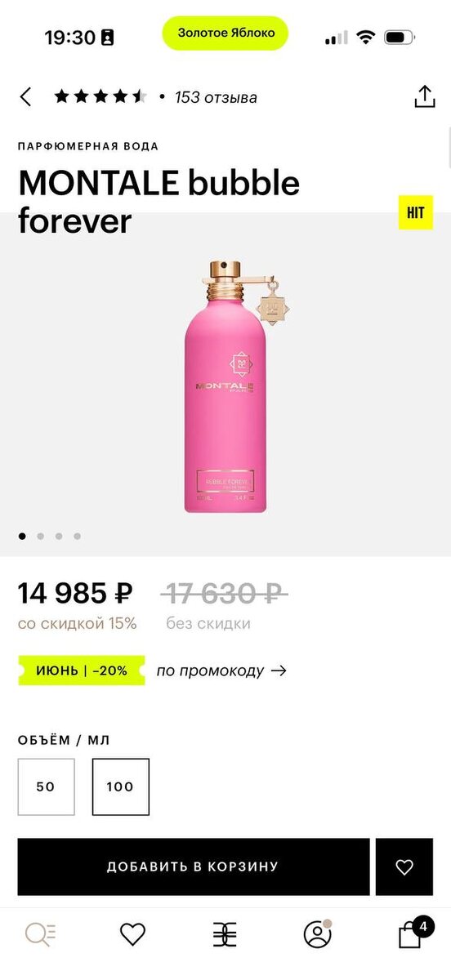
Task: Open the 153 отзыва reviews link
Action: pos(216,97)
